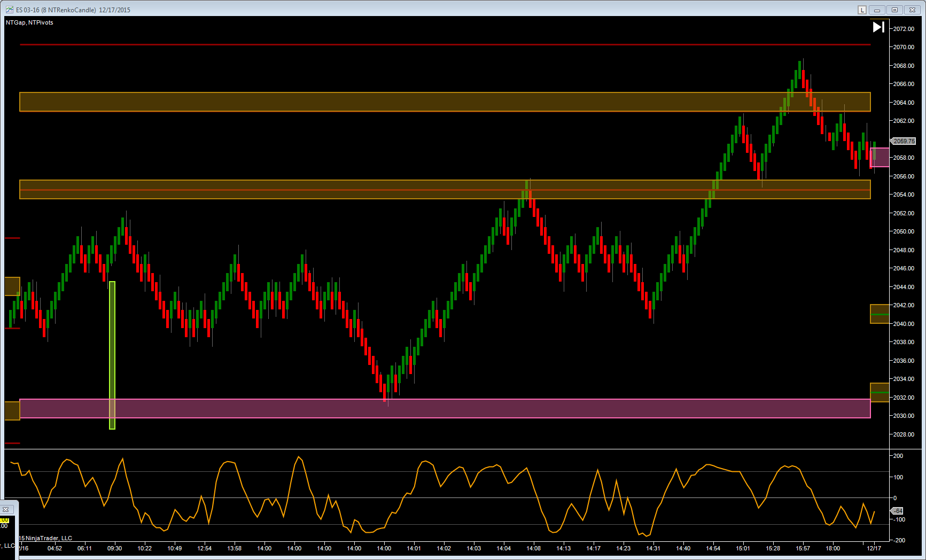
Task: Close the small overlapping window at bottom left
Action: (x=6, y=509)
